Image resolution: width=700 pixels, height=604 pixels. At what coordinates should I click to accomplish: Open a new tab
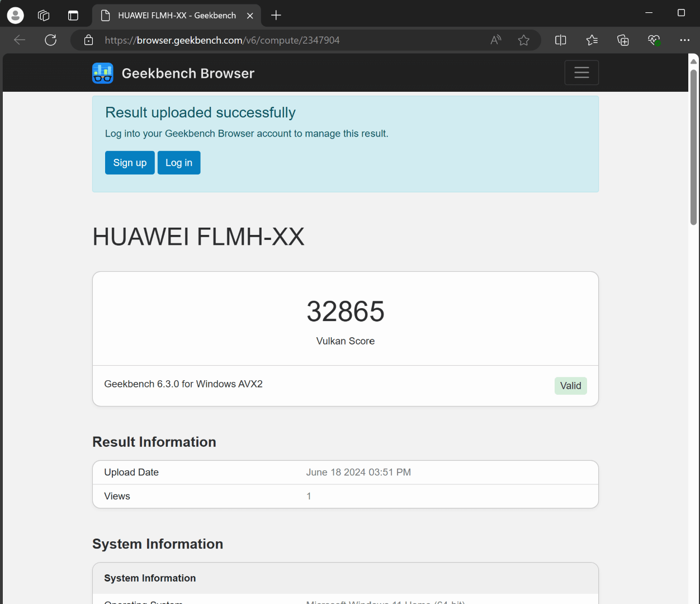pyautogui.click(x=276, y=15)
